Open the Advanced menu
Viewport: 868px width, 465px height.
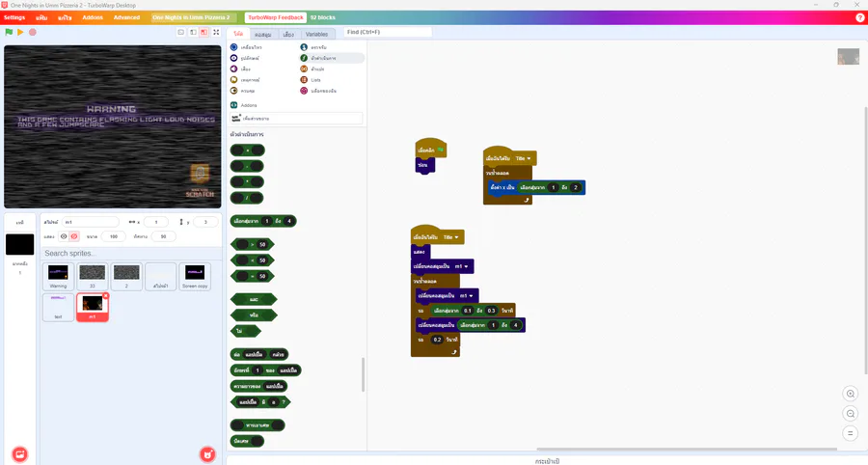point(126,17)
